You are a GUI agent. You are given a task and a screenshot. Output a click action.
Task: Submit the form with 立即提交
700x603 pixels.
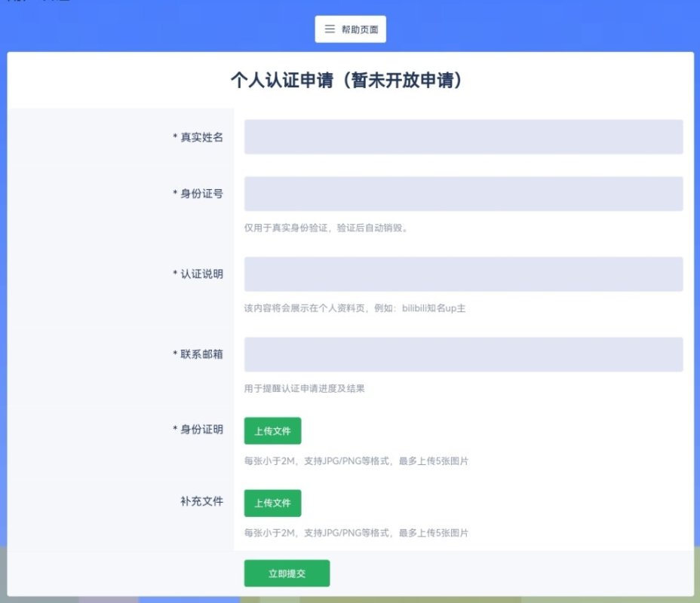click(287, 574)
